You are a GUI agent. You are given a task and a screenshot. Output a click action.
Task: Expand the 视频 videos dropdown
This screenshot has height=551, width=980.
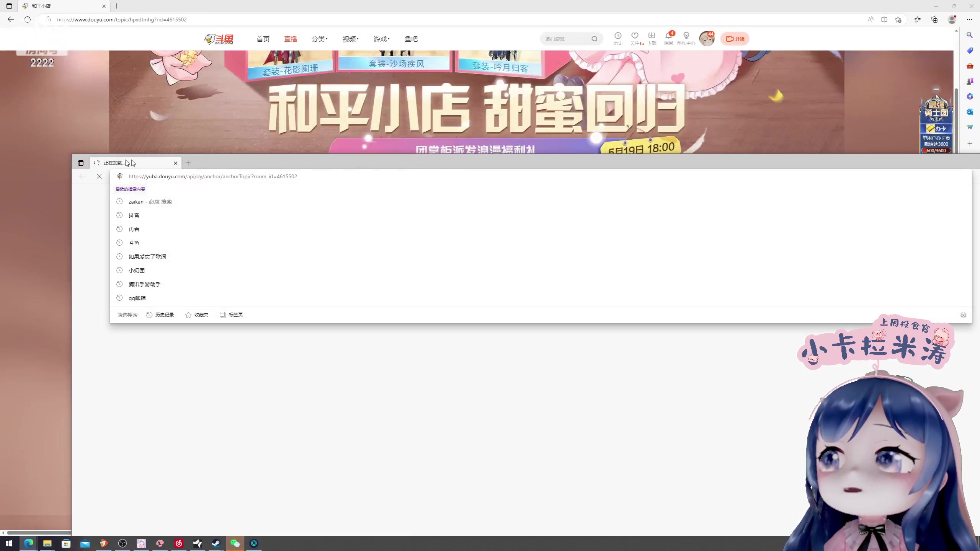click(350, 39)
